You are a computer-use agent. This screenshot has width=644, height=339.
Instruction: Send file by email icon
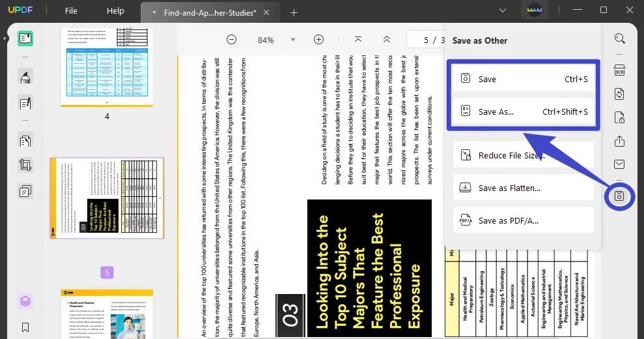(x=619, y=164)
